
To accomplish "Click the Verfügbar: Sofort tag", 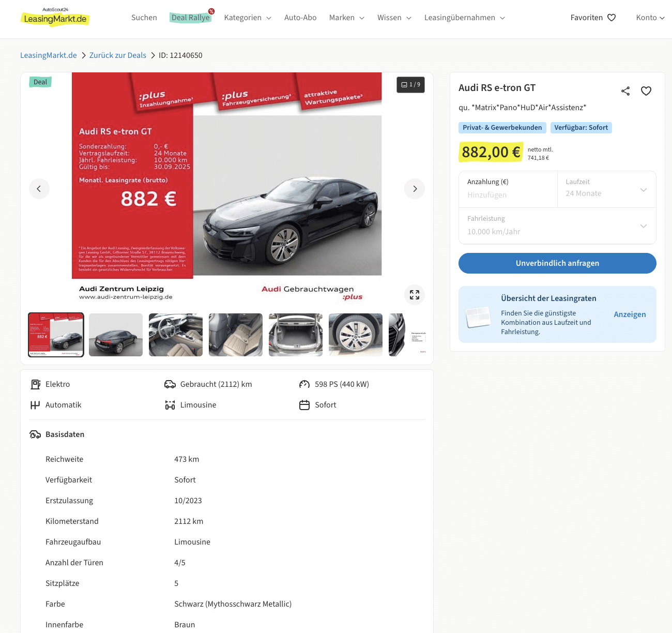I will pyautogui.click(x=581, y=128).
